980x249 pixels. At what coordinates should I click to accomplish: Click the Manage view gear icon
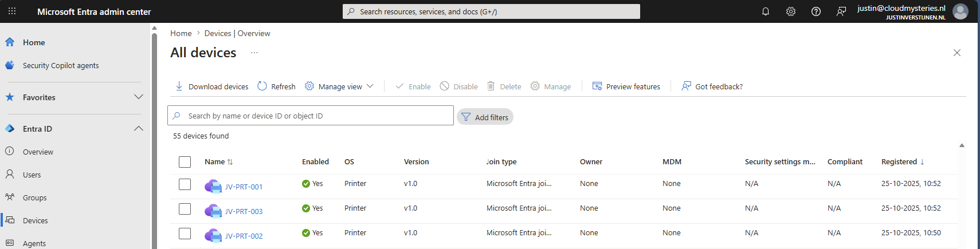point(309,86)
